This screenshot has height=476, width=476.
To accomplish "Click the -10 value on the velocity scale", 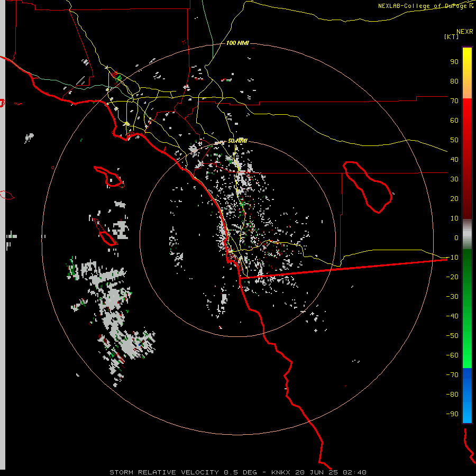I will click(x=452, y=258).
